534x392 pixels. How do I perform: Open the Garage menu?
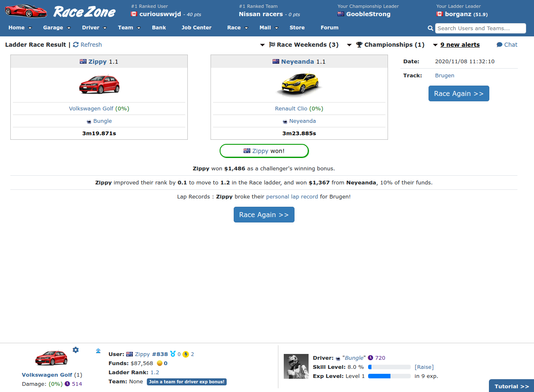pos(57,28)
